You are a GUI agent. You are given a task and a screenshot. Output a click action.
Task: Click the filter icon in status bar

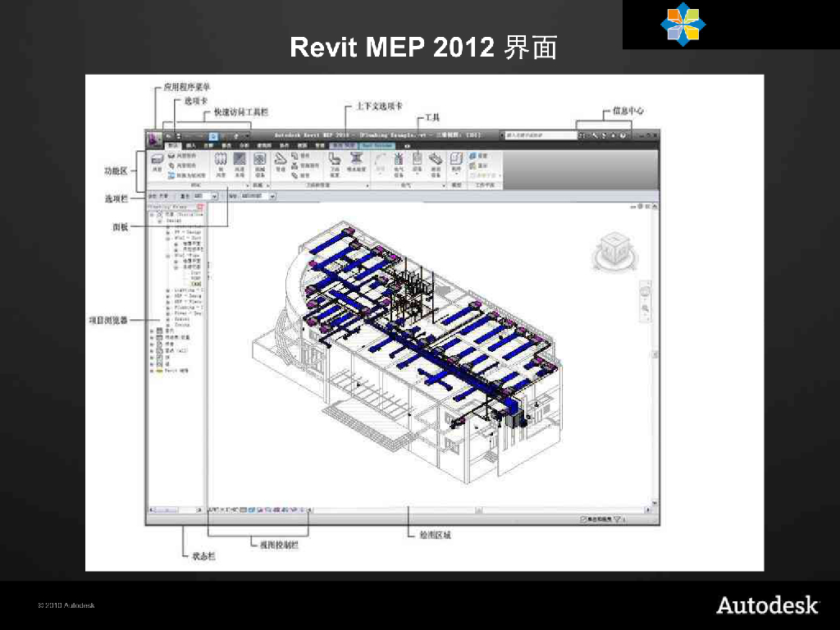coord(617,518)
